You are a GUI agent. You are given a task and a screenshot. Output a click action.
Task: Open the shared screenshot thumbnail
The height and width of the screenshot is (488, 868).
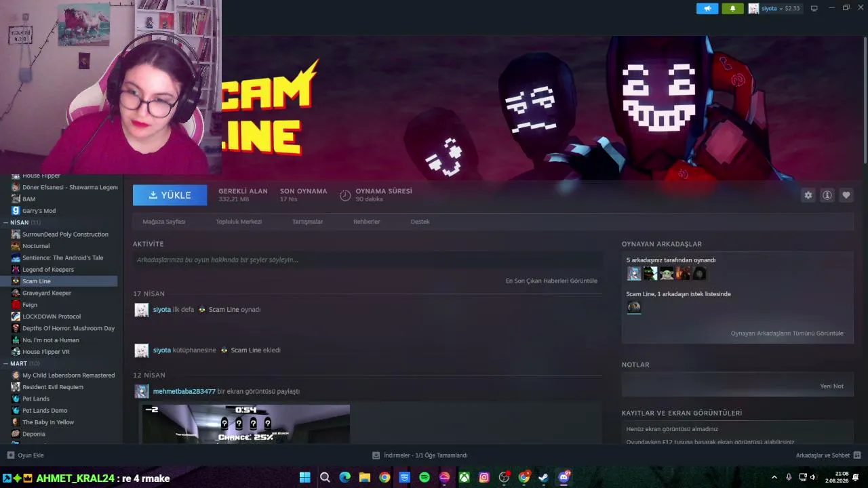point(245,424)
